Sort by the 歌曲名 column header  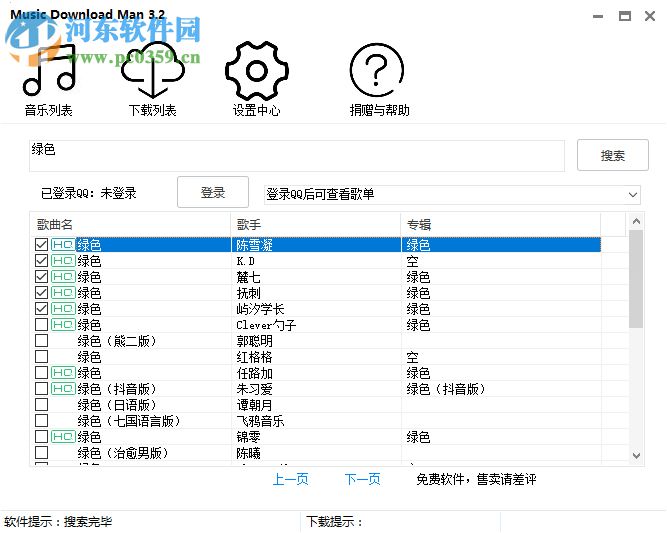coord(131,225)
